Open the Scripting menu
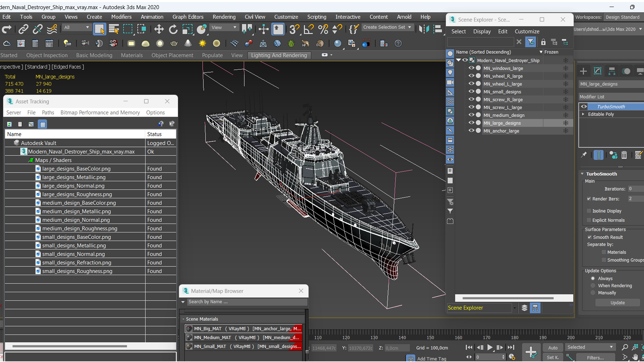Image resolution: width=644 pixels, height=362 pixels. click(317, 17)
